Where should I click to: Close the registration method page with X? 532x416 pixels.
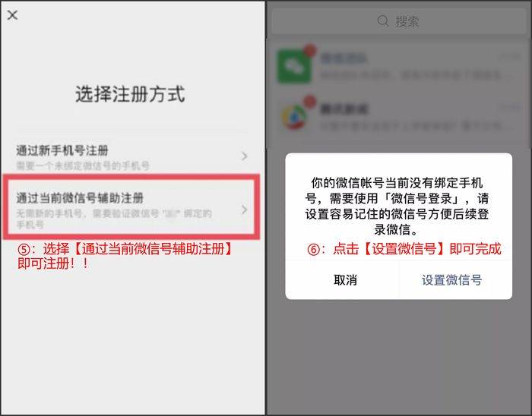tap(13, 15)
